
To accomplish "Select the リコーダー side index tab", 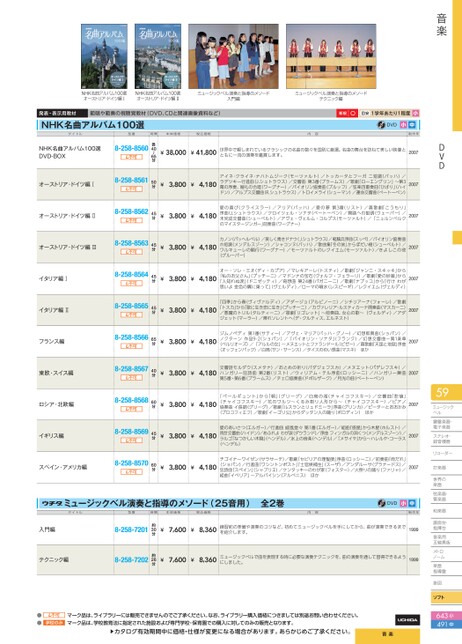I will [x=446, y=453].
